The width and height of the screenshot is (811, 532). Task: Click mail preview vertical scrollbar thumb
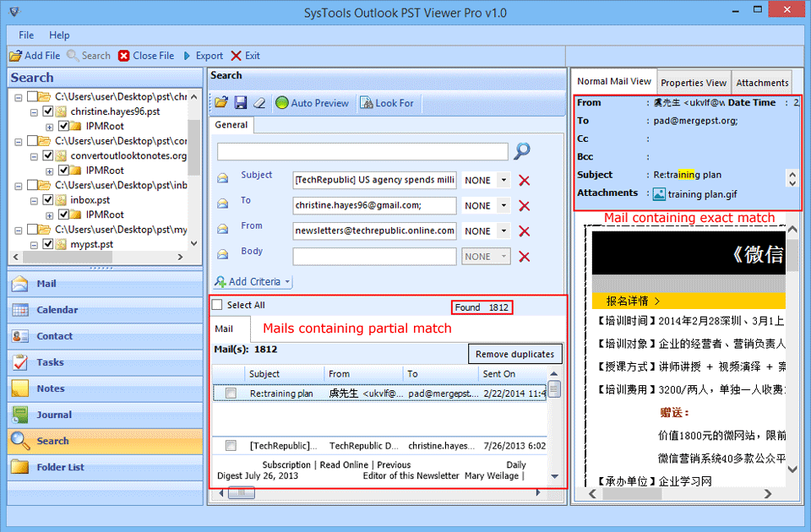pyautogui.click(x=792, y=254)
